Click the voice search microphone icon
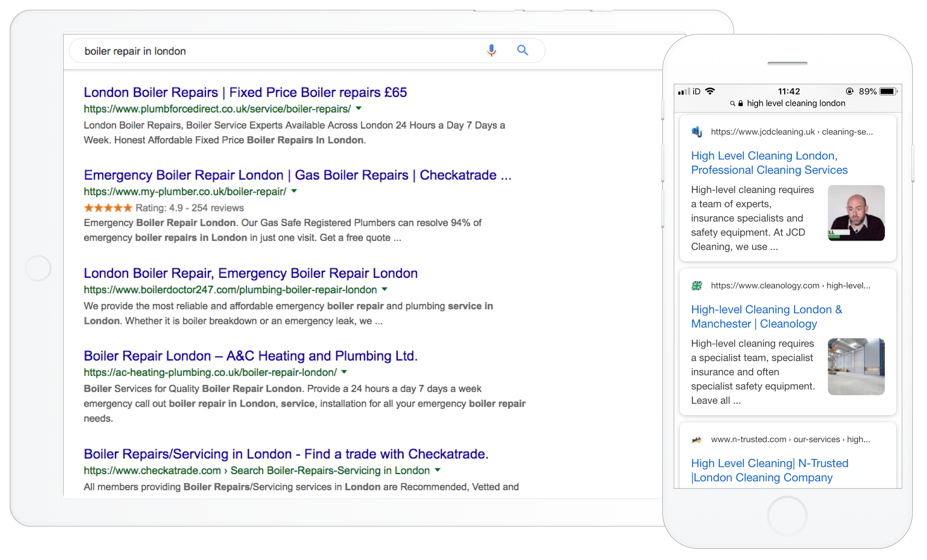The width and height of the screenshot is (927, 560). click(491, 51)
